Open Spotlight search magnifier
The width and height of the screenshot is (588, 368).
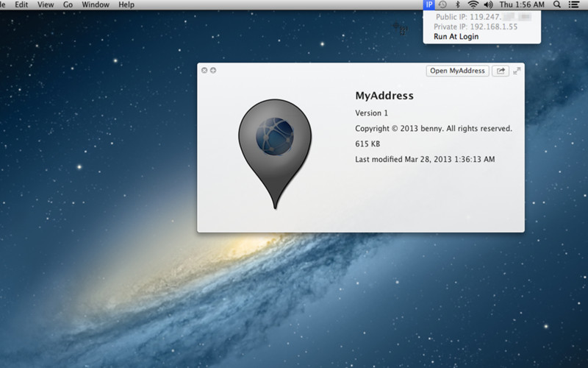[x=557, y=5]
